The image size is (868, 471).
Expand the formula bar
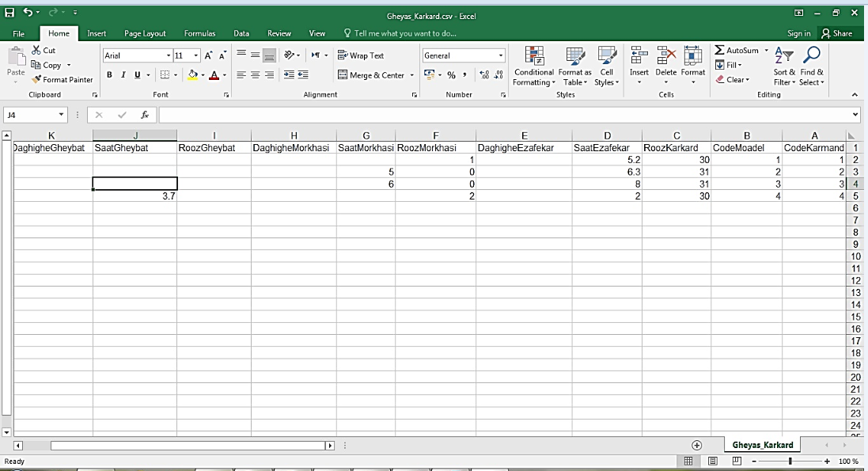[856, 115]
